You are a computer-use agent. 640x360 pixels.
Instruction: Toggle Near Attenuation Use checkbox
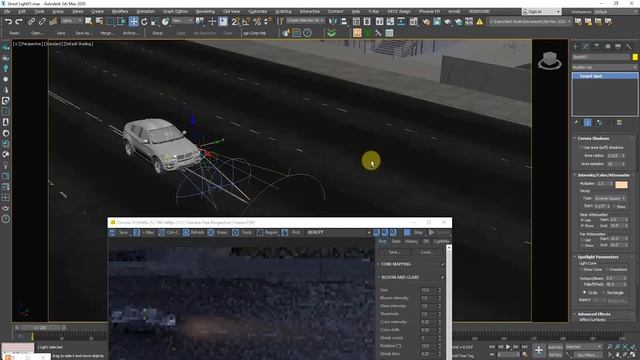click(582, 220)
